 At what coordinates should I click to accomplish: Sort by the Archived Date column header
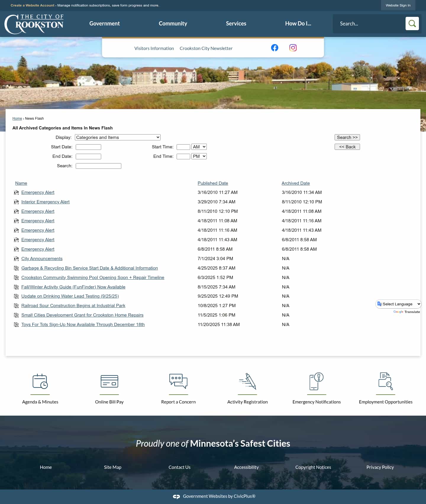(x=296, y=183)
